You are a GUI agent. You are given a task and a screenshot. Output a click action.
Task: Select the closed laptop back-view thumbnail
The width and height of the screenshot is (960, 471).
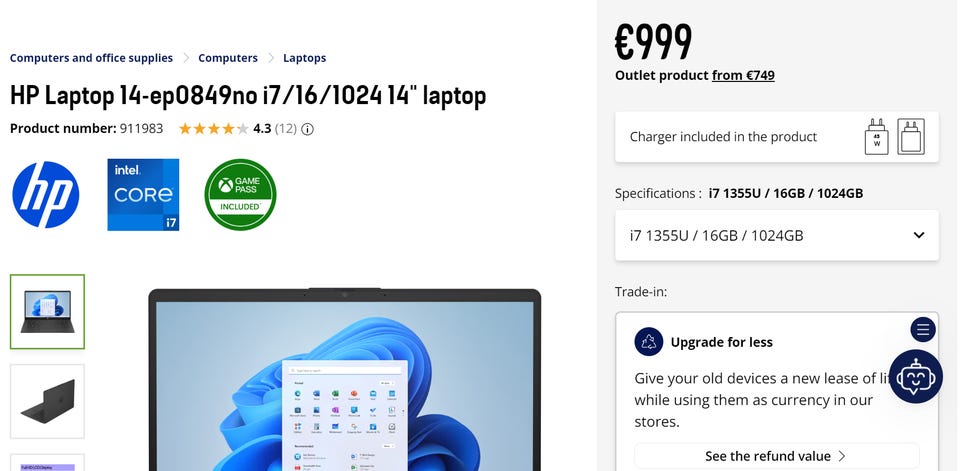pos(47,401)
